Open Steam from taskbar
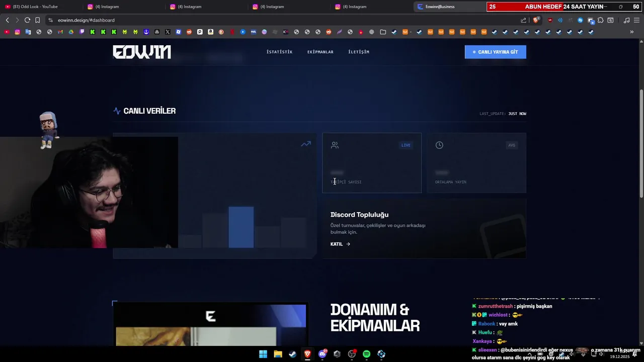The image size is (644, 362). 292,354
